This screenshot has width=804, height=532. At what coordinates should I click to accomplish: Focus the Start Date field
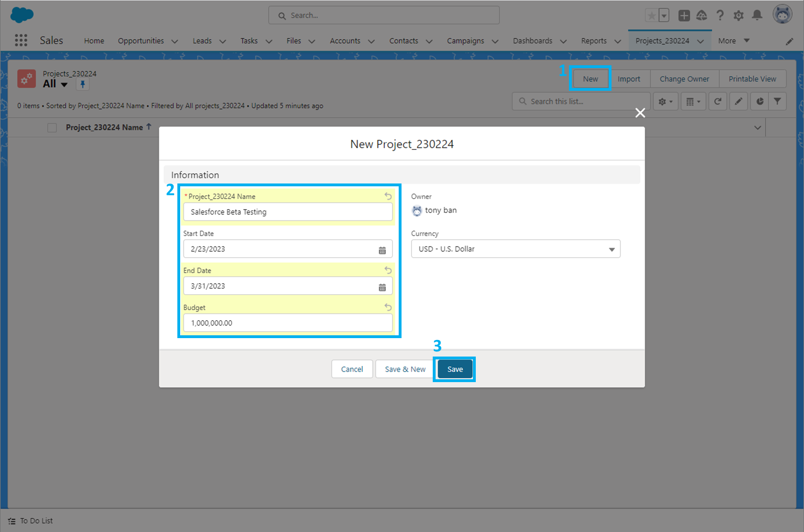pos(288,249)
